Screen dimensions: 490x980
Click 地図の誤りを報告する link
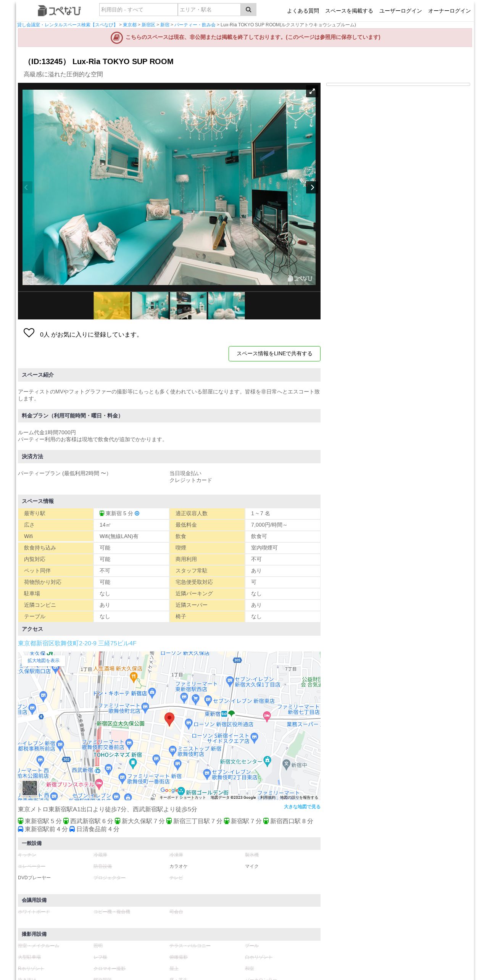point(299,798)
